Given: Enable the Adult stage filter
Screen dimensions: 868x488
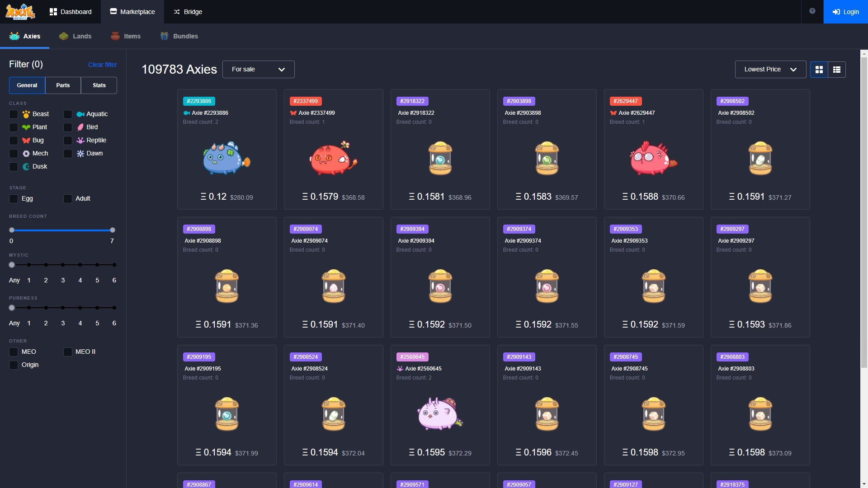Looking at the screenshot, I should click(68, 198).
